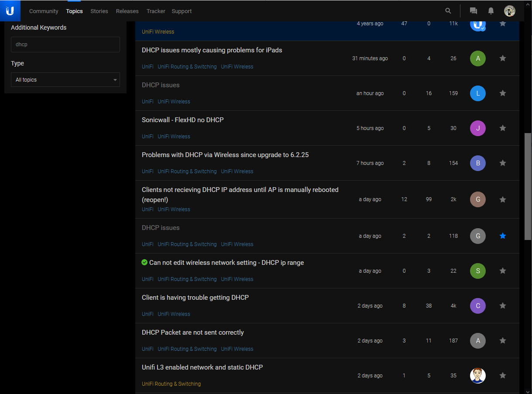Open the 'DHCP issues' topic from an hour ago

pyautogui.click(x=161, y=85)
